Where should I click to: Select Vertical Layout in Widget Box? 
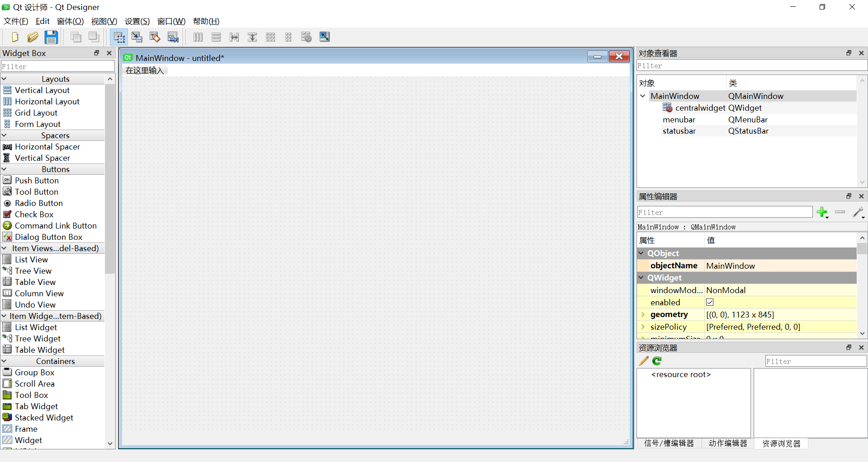(x=42, y=90)
